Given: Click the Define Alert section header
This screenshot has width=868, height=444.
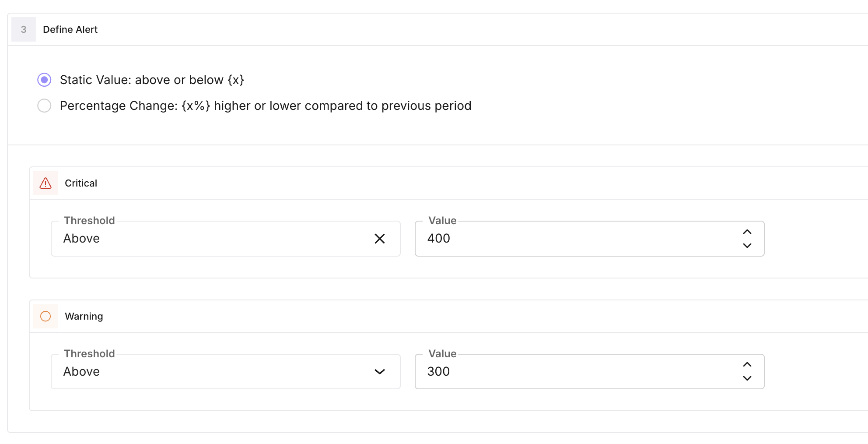Looking at the screenshot, I should [x=70, y=29].
